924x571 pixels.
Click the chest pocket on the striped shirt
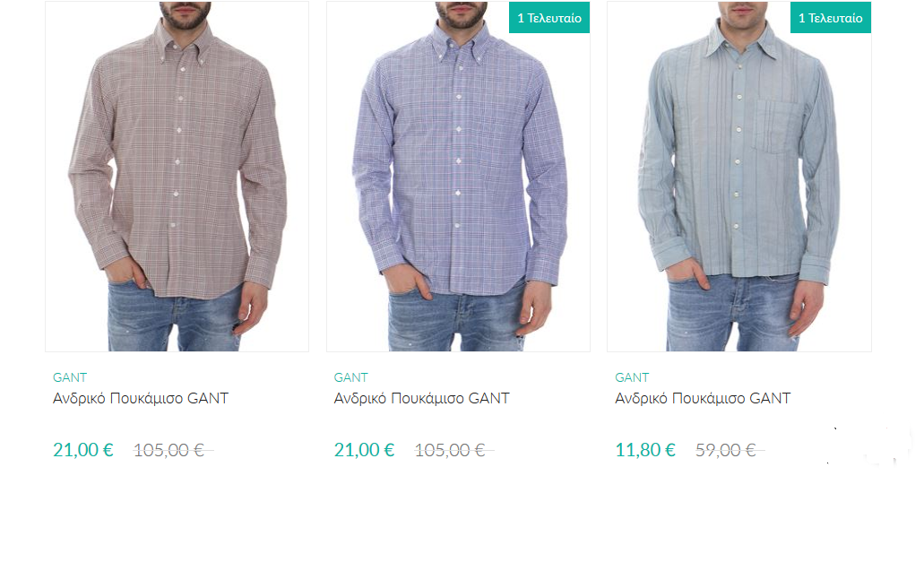pyautogui.click(x=777, y=126)
